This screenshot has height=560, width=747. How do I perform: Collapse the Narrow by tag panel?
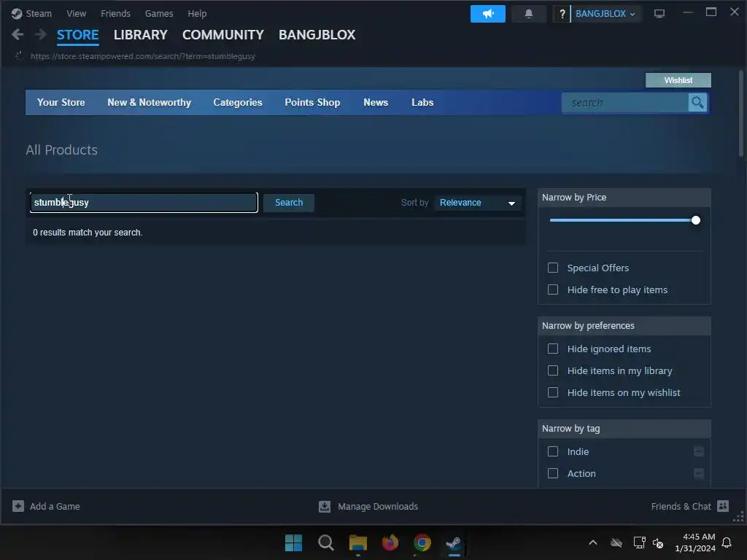point(624,429)
